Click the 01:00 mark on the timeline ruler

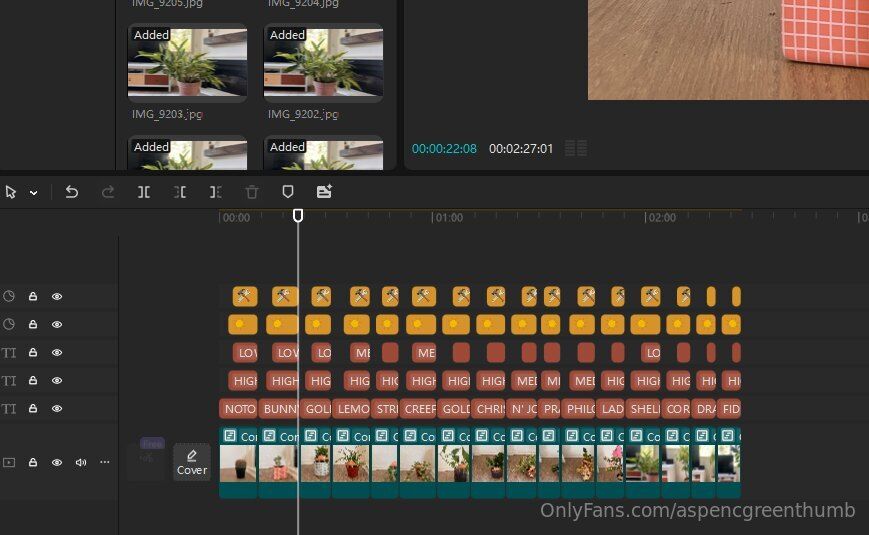(447, 217)
